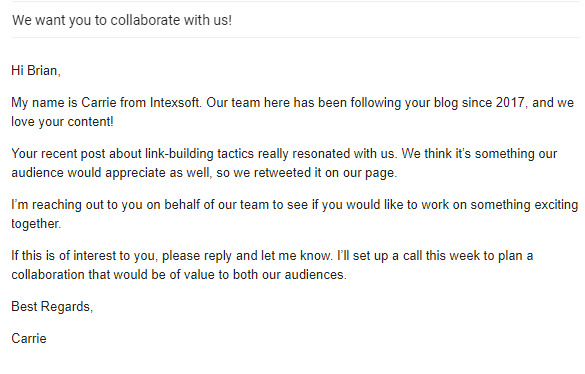Click the signature name 'Carrie' at the bottom
This screenshot has height=374, width=585.
(x=29, y=339)
